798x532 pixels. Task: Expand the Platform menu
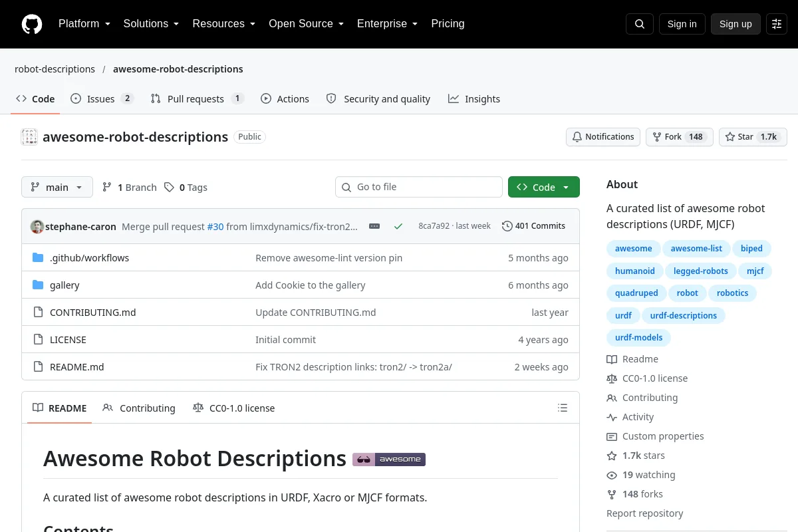point(84,24)
